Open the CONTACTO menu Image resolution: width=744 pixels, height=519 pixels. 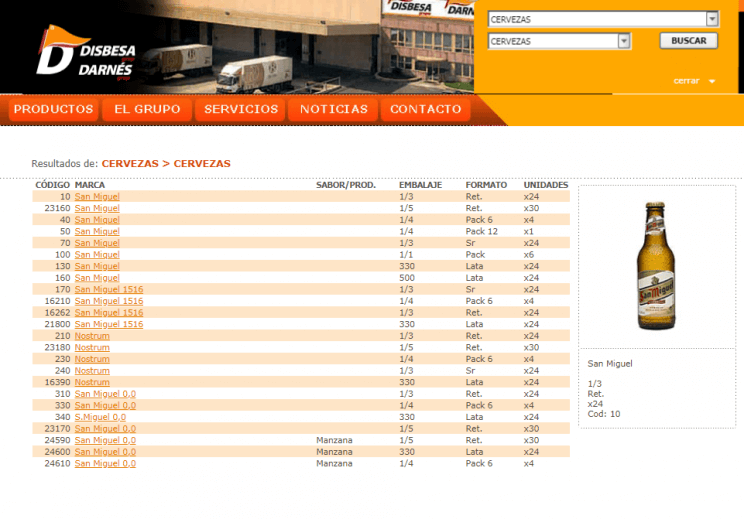click(x=426, y=109)
